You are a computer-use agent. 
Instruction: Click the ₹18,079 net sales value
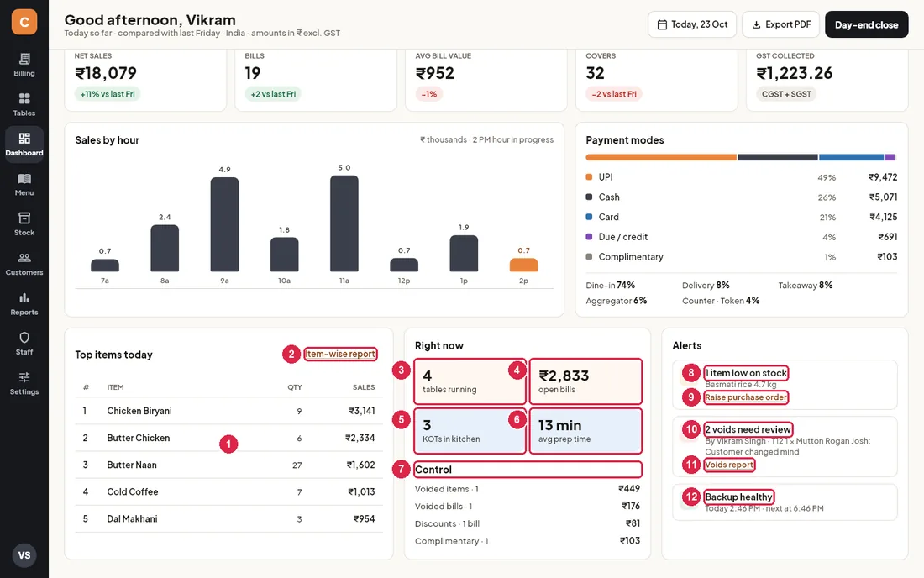pyautogui.click(x=106, y=73)
